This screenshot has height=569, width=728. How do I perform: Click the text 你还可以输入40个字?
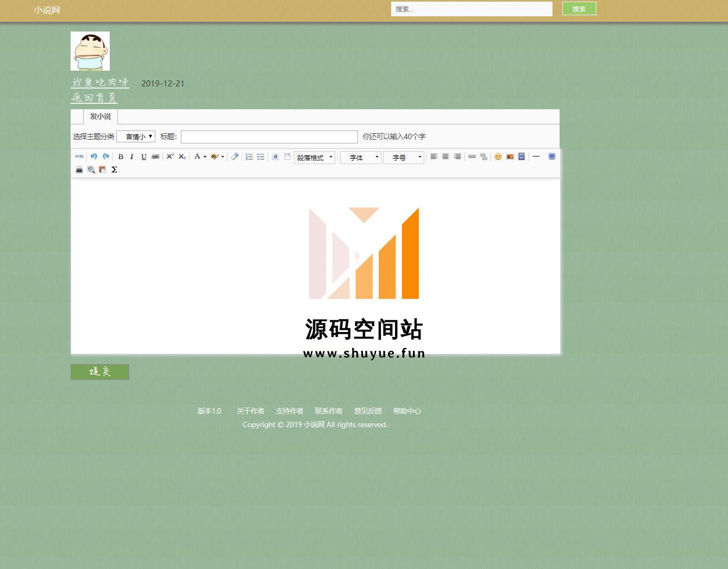394,136
